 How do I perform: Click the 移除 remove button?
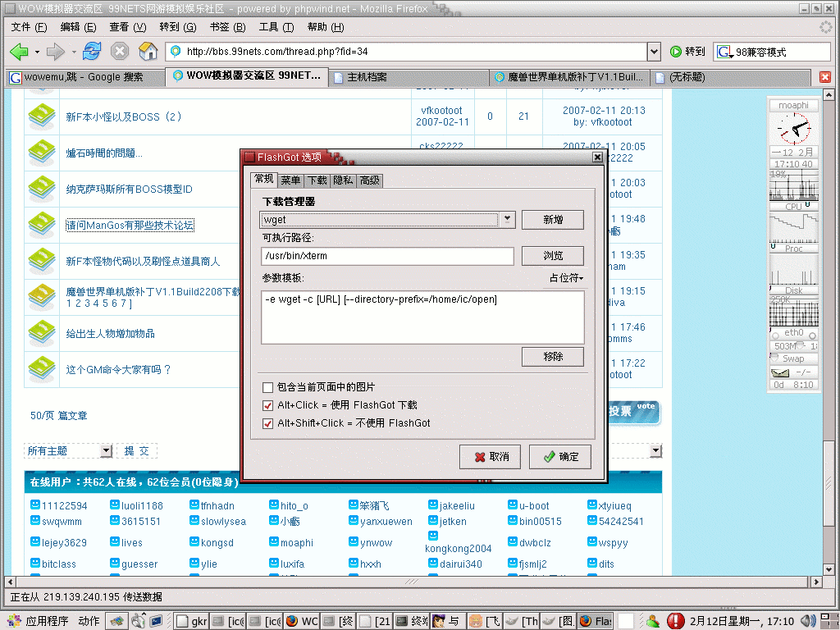click(x=553, y=357)
